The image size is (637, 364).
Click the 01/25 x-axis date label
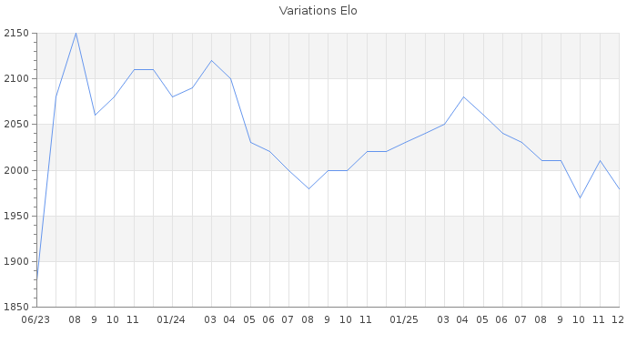[404, 319]
